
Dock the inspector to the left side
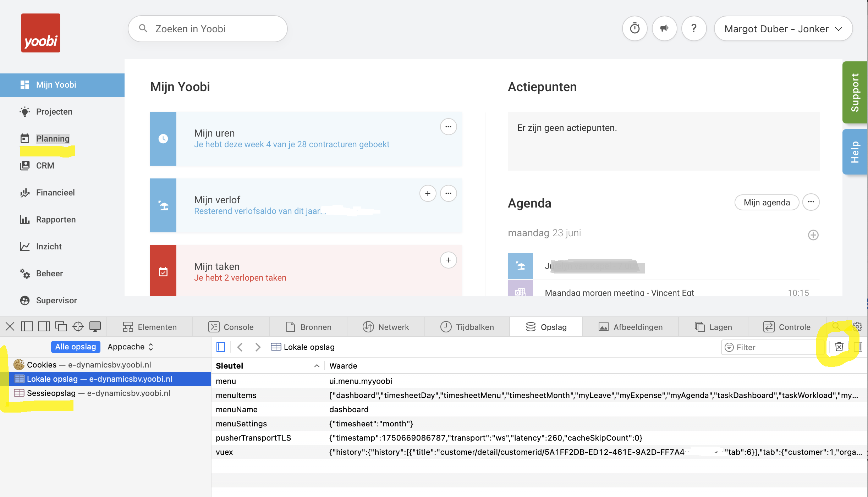(x=27, y=326)
